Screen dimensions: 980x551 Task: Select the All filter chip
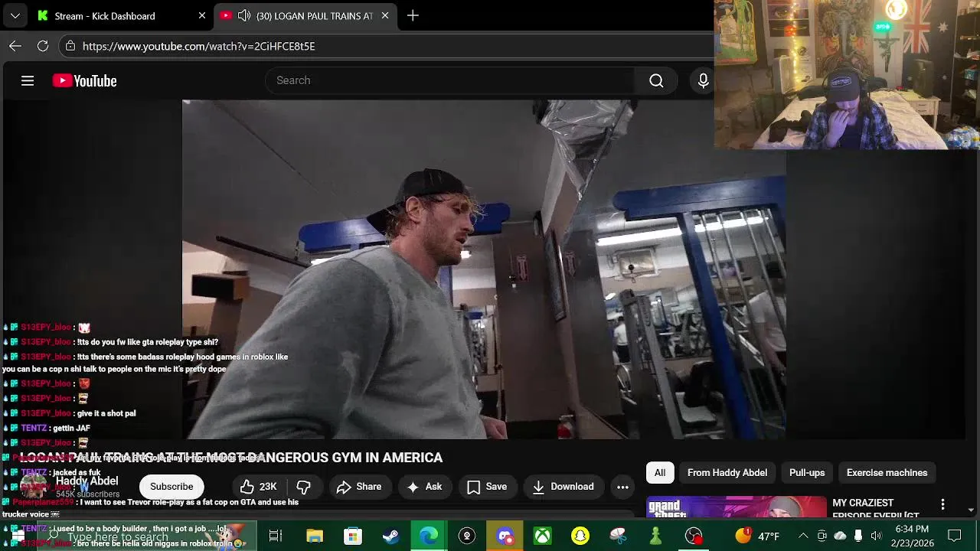tap(660, 473)
